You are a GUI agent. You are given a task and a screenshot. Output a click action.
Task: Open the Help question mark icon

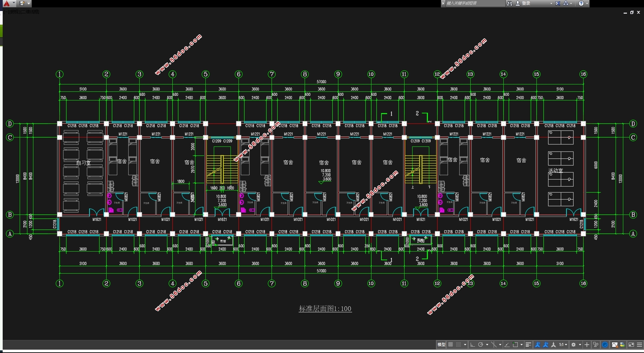[x=581, y=3]
